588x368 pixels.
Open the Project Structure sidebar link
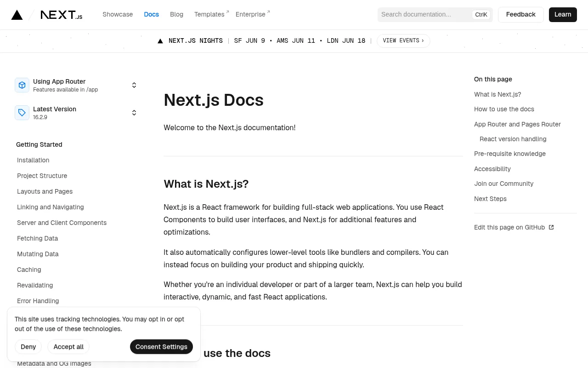(x=42, y=176)
